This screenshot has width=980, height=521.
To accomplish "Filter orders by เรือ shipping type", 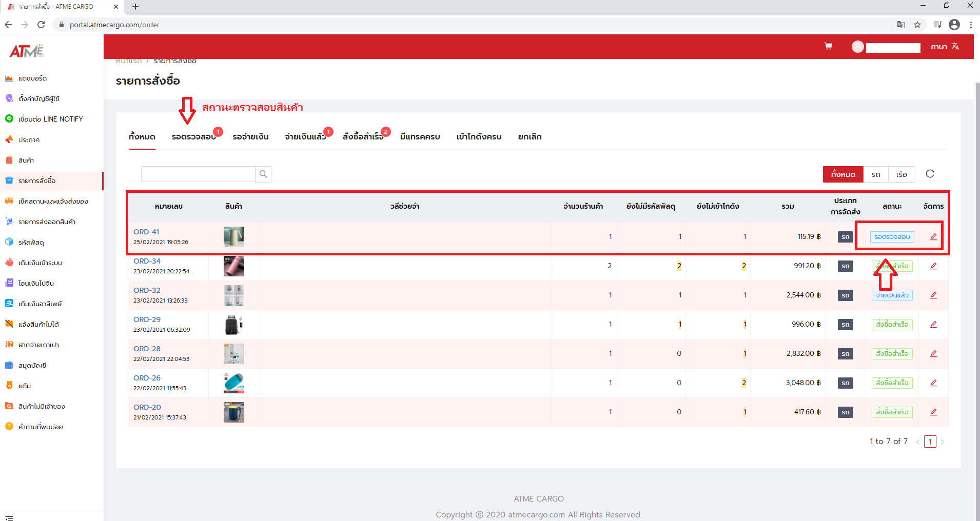I will coord(901,174).
